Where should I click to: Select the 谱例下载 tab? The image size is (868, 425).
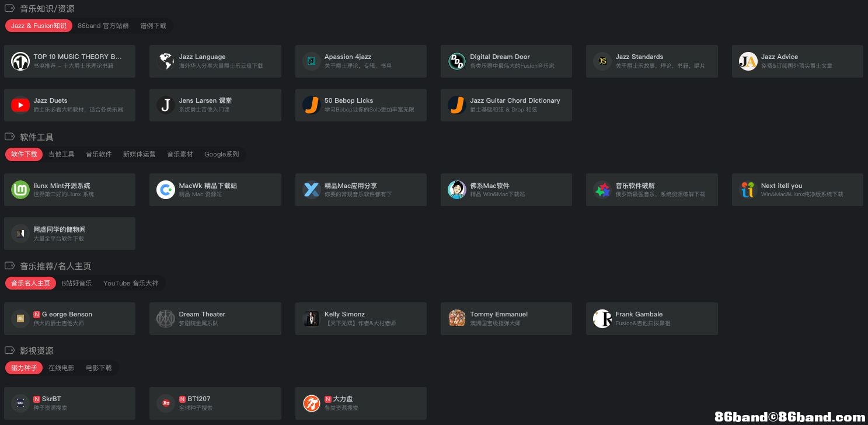point(153,26)
